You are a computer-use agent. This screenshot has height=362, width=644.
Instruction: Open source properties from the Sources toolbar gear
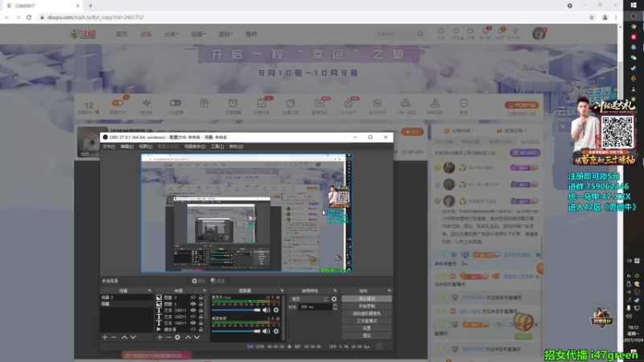point(177,337)
